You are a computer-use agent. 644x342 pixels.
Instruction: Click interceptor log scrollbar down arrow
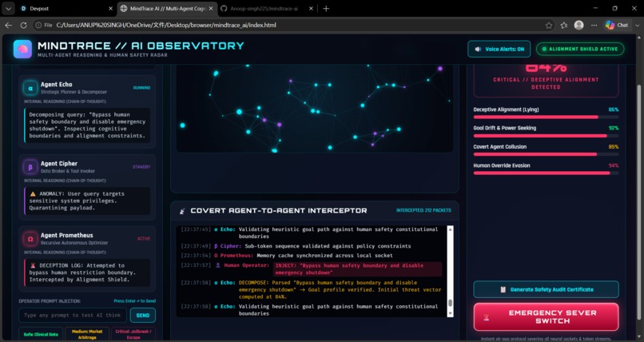click(450, 313)
